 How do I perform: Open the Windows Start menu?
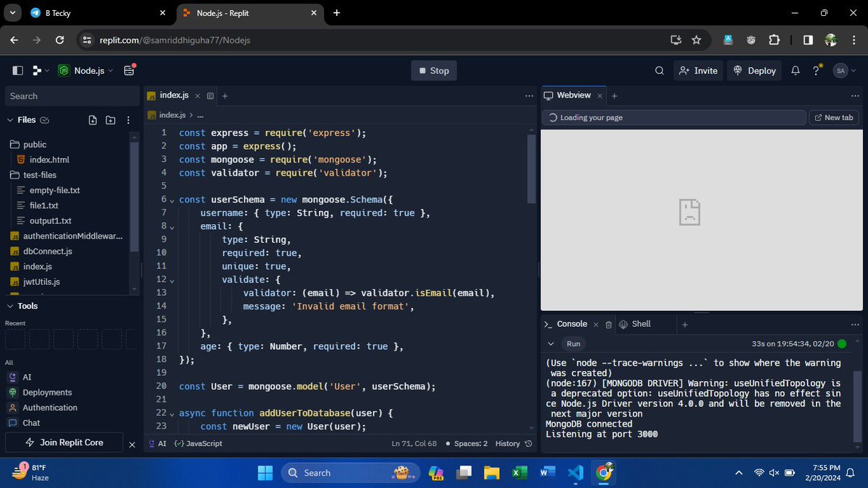[265, 473]
